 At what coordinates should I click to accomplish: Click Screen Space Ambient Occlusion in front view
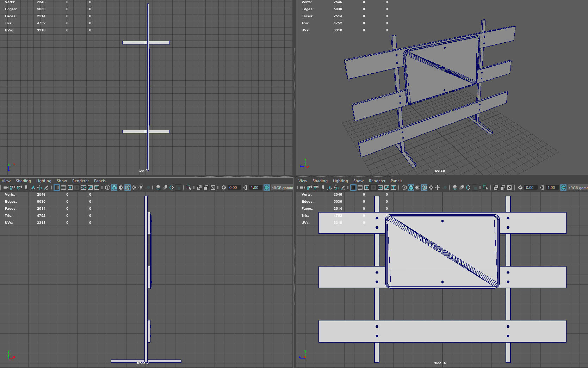158,188
